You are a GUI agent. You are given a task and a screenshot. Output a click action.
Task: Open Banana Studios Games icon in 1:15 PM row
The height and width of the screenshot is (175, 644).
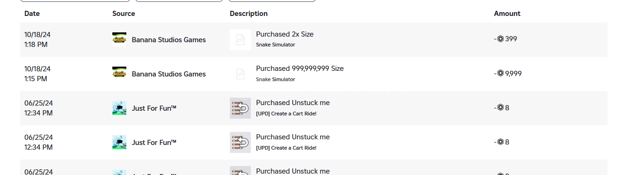click(119, 74)
